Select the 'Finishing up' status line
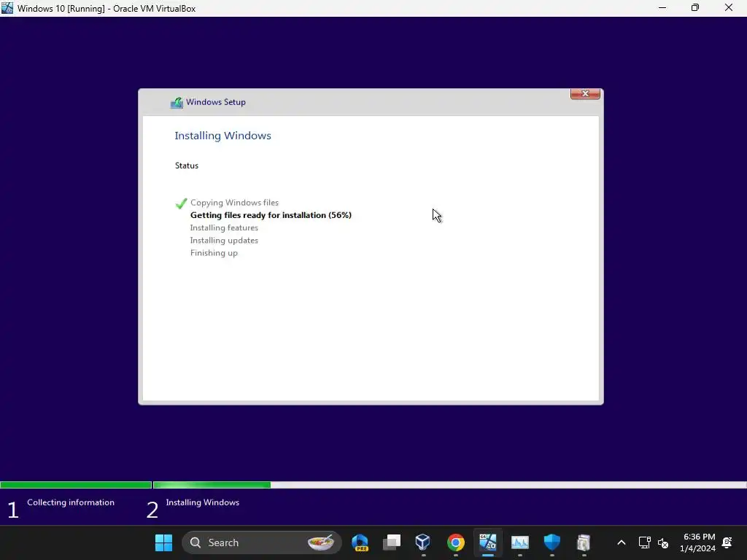This screenshot has width=747, height=560. pos(214,253)
